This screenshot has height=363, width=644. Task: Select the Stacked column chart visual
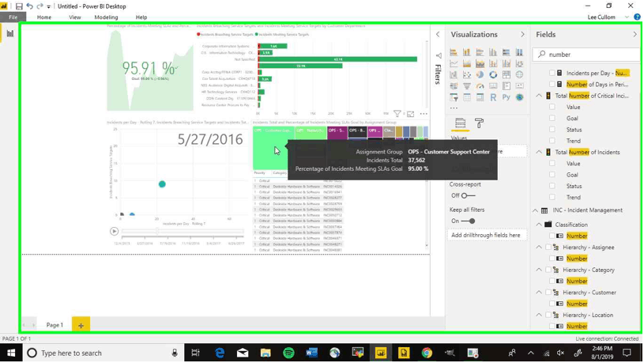click(466, 52)
